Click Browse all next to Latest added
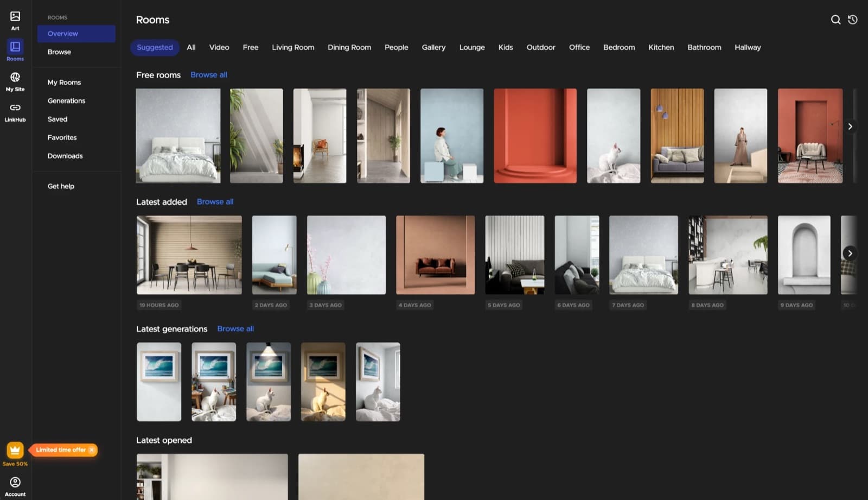 point(215,201)
